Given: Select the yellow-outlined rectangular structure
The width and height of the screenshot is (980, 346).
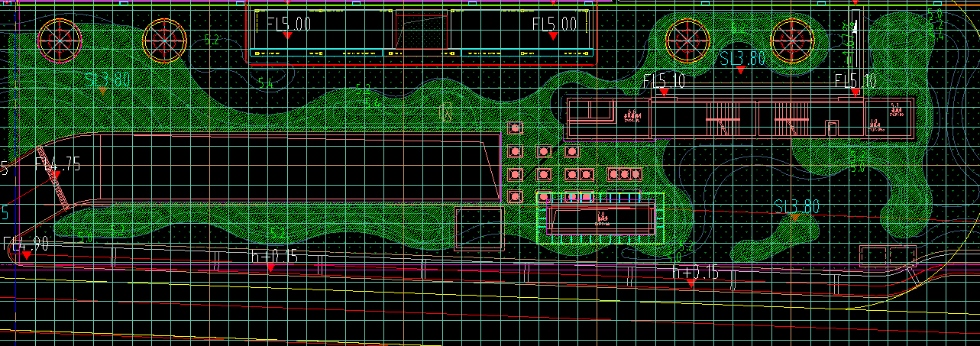Looking at the screenshot, I should pos(600,218).
